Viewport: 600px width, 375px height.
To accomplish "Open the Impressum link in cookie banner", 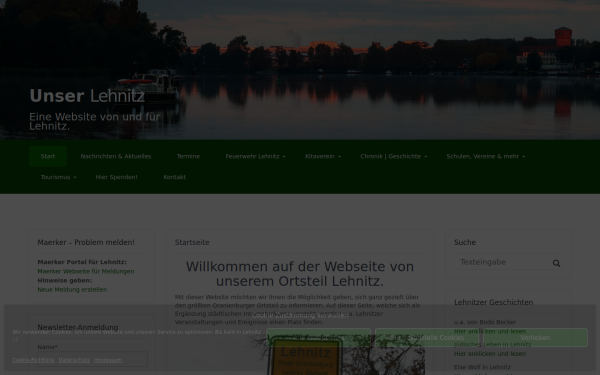I will pos(108,360).
